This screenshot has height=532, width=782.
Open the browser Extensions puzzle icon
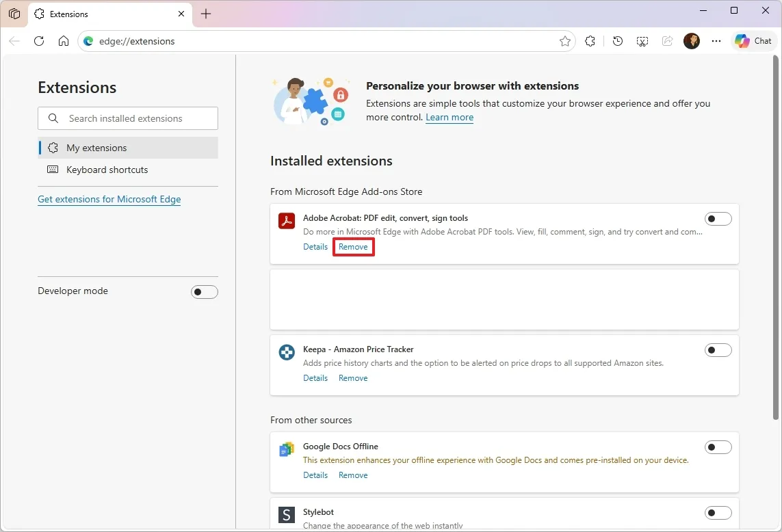pos(590,41)
